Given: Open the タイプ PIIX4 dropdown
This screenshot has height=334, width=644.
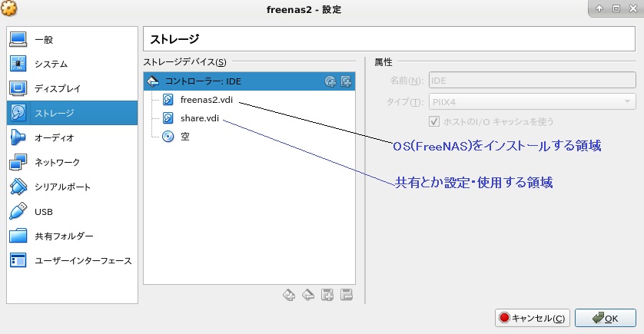Looking at the screenshot, I should coord(533,102).
